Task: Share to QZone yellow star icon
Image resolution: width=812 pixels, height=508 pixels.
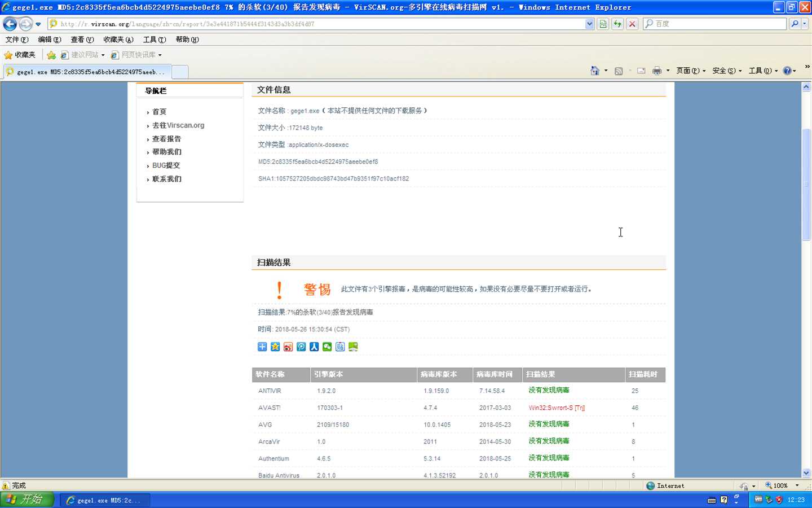Action: [275, 347]
